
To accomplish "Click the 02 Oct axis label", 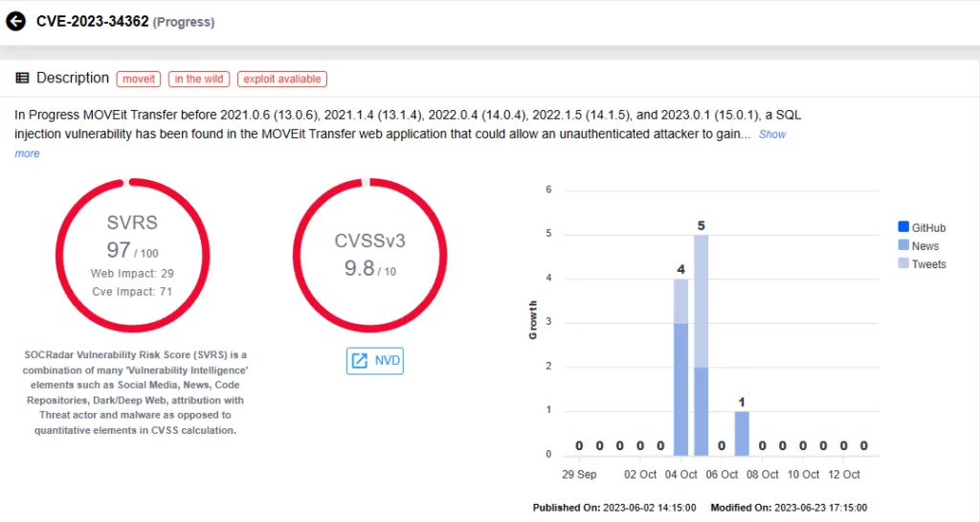I will coord(640,474).
